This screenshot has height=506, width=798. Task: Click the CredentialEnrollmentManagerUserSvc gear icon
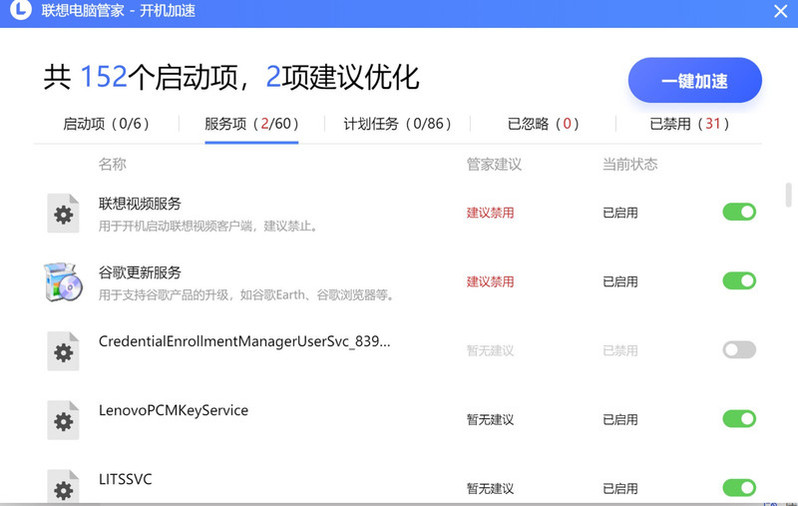[63, 351]
